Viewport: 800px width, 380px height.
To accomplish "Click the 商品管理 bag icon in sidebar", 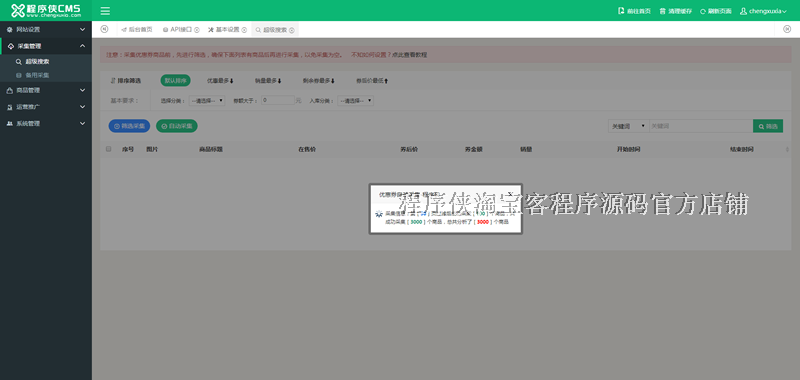I will click(10, 90).
